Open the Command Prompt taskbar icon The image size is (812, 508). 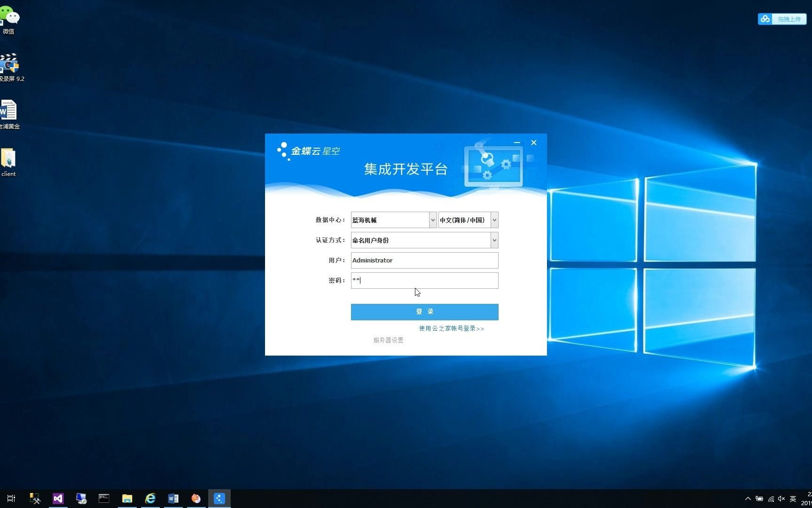tap(104, 499)
